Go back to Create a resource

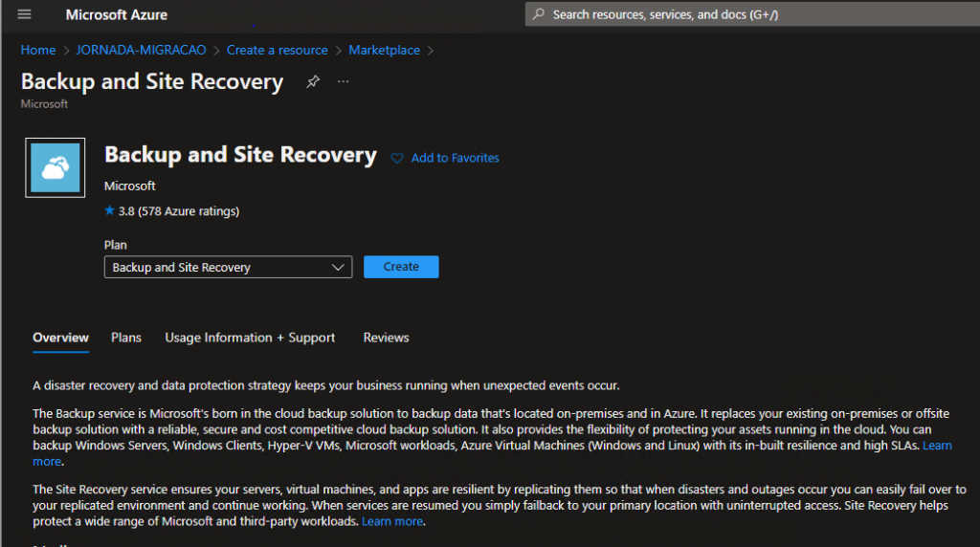[x=277, y=50]
